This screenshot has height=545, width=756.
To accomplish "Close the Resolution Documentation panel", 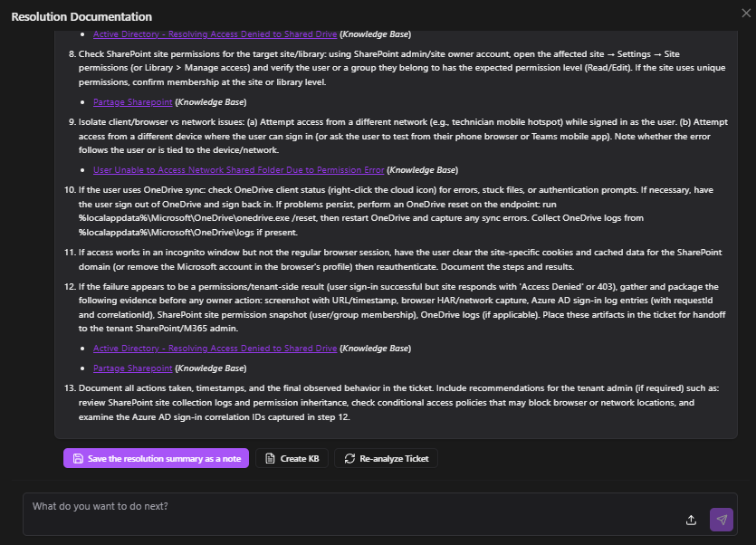I will [745, 12].
